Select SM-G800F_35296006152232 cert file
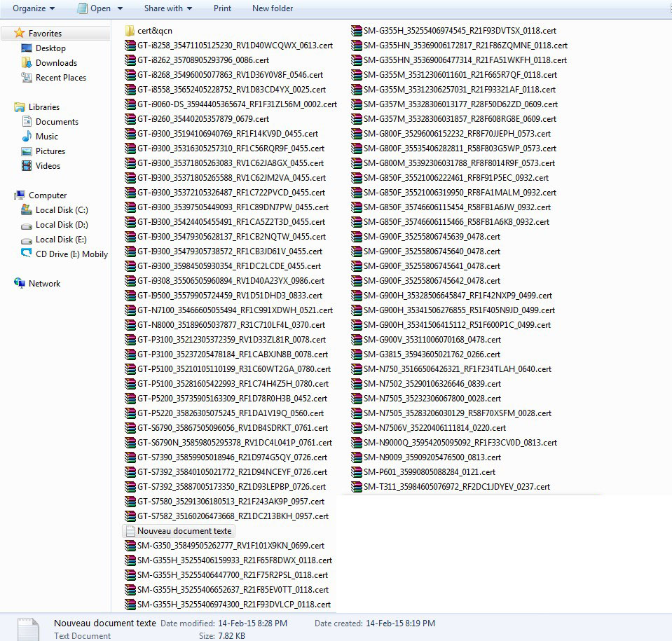The width and height of the screenshot is (672, 641). click(451, 134)
